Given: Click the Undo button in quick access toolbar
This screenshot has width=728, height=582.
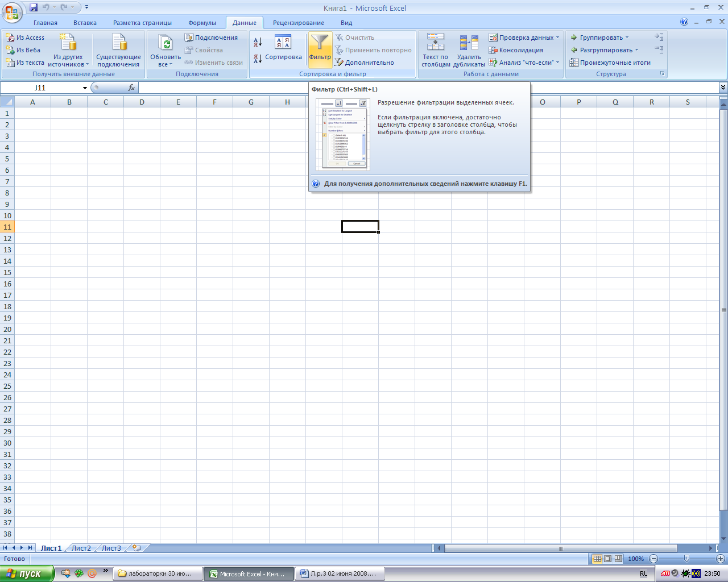Looking at the screenshot, I should click(x=46, y=7).
